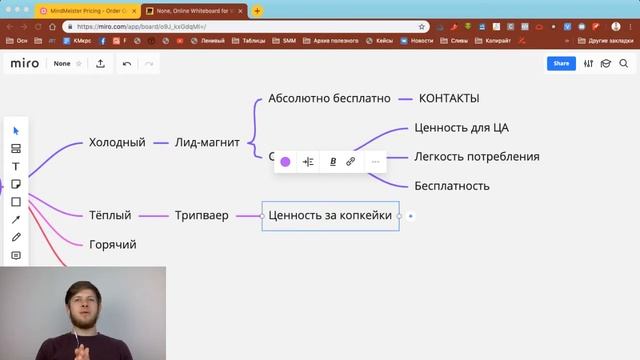Open the node color picker purple circle

tap(285, 162)
